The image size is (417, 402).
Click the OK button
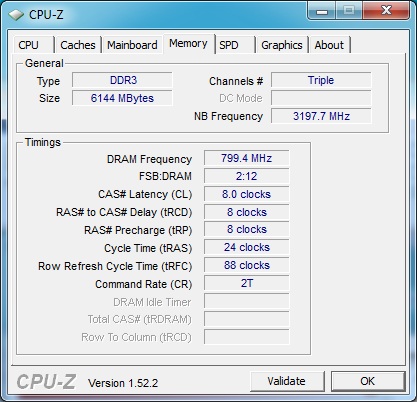tap(368, 381)
